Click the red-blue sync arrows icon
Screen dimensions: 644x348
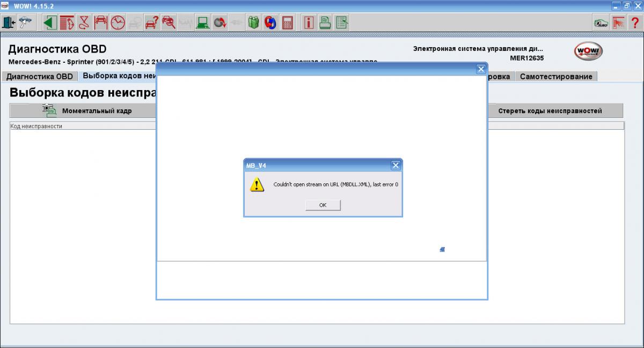270,23
